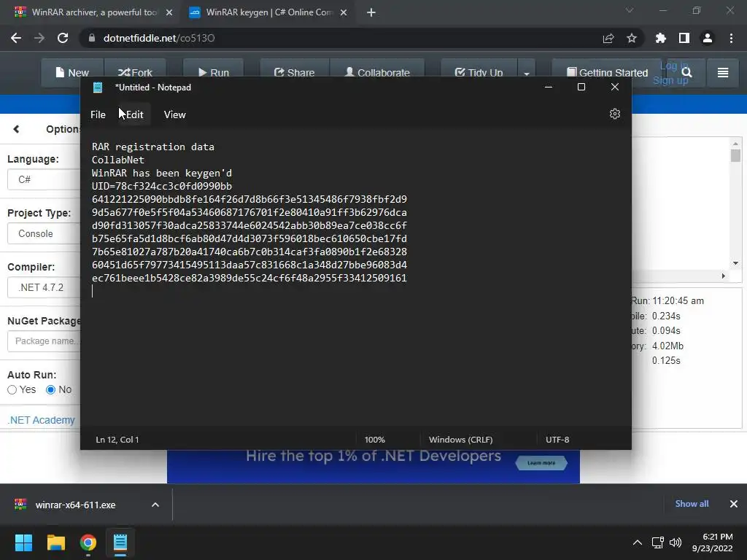Screen dimensions: 747x560
Task: Click the editor scrollbar down arrow
Action: 735,262
